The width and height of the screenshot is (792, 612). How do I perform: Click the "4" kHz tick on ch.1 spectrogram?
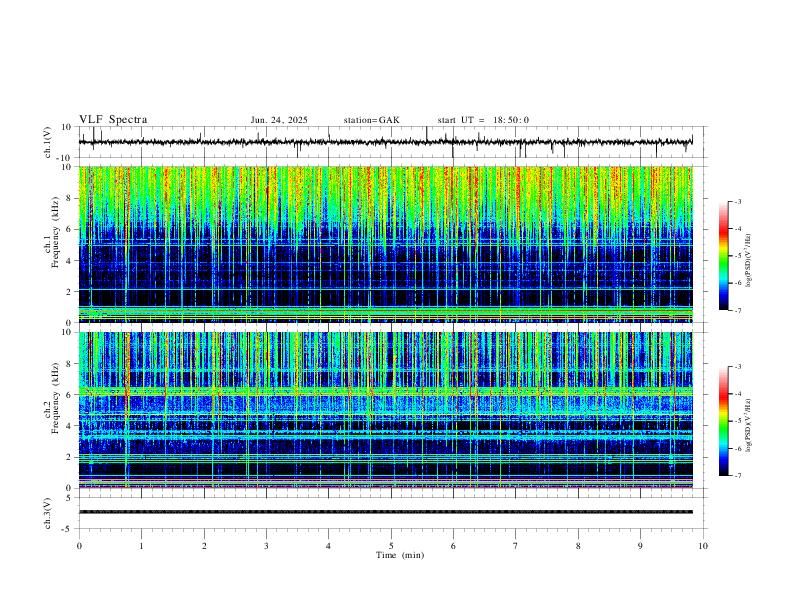pyautogui.click(x=69, y=261)
